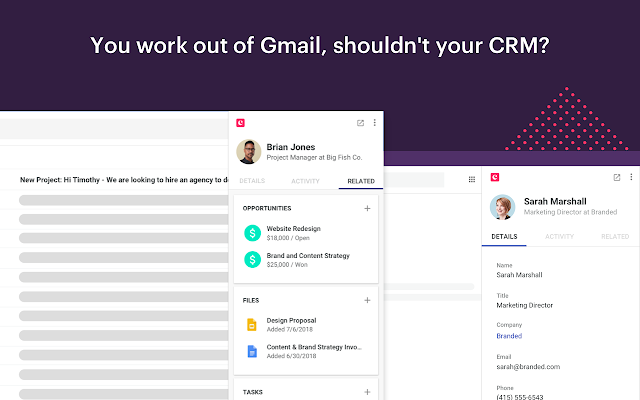Click the phone number (415) 555-6543
Viewport: 640px width, 400px height.
coord(520,397)
